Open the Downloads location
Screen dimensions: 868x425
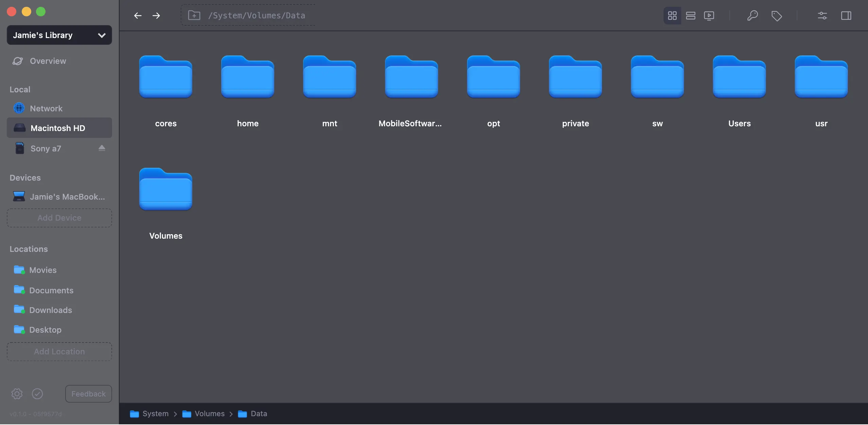click(50, 310)
